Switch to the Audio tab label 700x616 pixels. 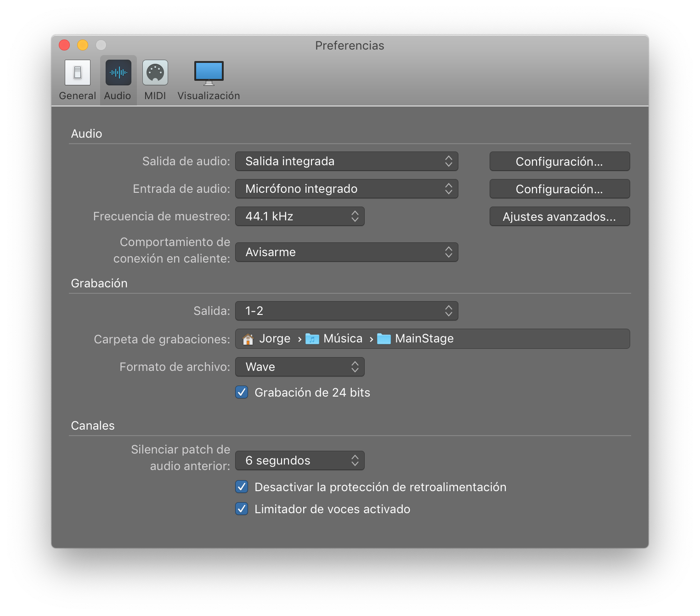point(118,96)
